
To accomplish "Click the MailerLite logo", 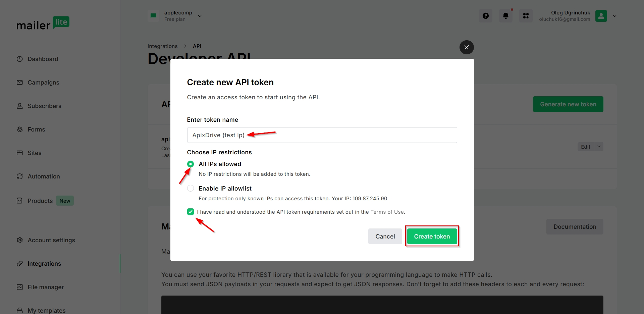I will point(43,23).
